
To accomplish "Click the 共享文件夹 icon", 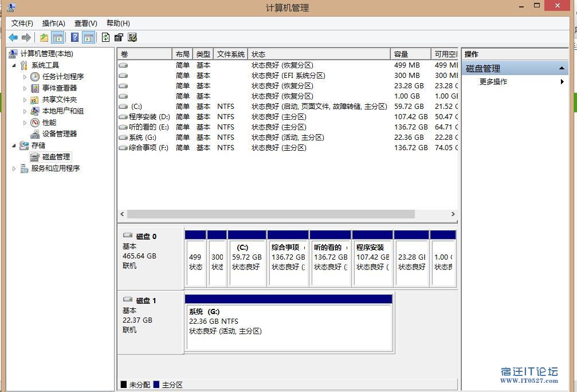I will tap(34, 100).
